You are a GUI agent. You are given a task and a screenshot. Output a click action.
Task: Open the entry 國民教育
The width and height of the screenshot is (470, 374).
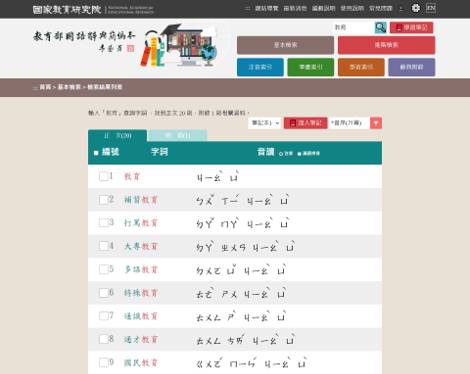[x=141, y=363]
